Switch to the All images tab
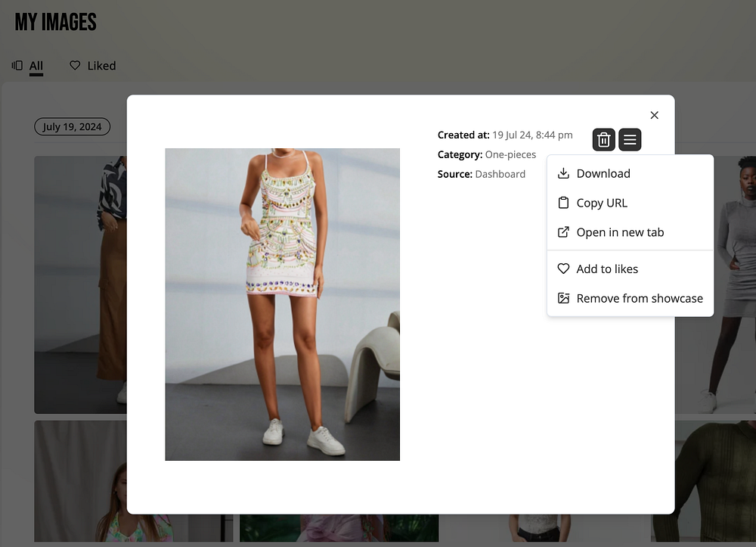Screen dimensions: 756x547 (x=28, y=66)
